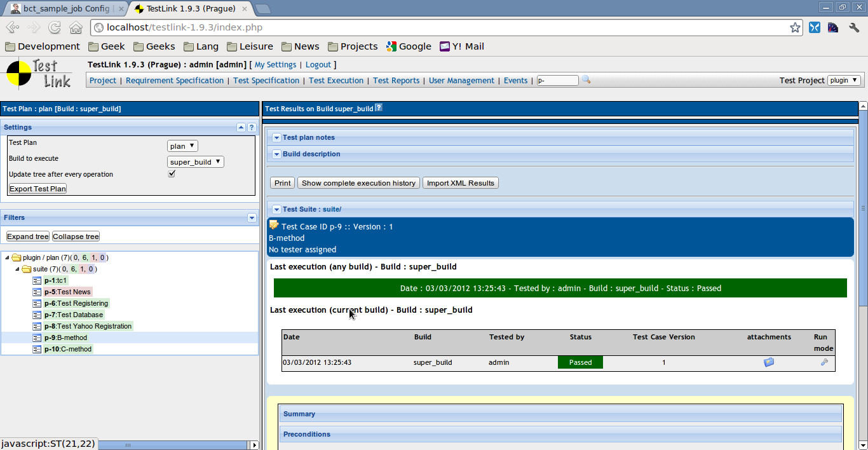Image resolution: width=868 pixels, height=450 pixels.
Task: Open the Build to execute dropdown
Action: (x=195, y=162)
